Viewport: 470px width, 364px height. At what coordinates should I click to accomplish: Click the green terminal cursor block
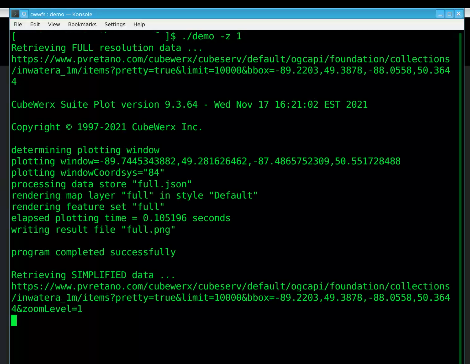pos(14,320)
